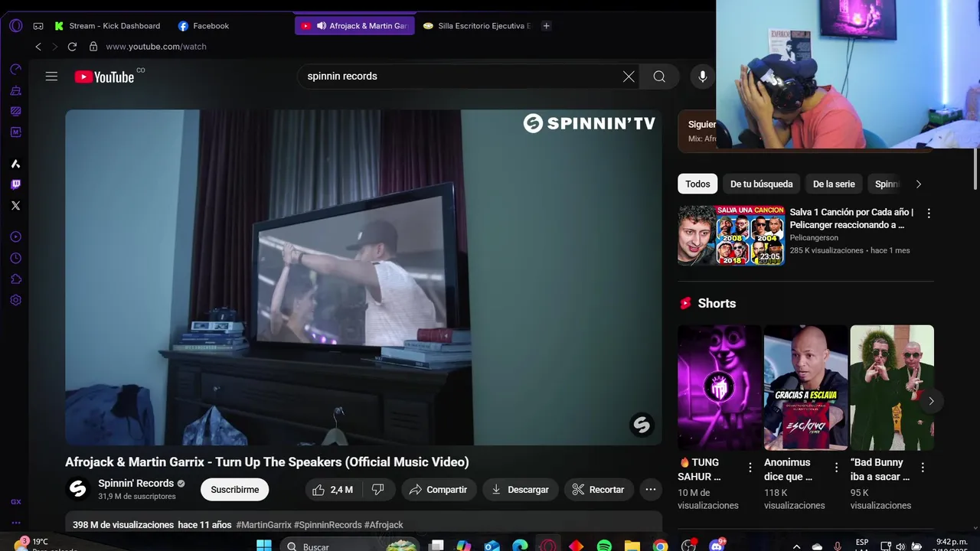The width and height of the screenshot is (980, 551).
Task: Open Google Chrome from the taskbar
Action: pyautogui.click(x=660, y=546)
